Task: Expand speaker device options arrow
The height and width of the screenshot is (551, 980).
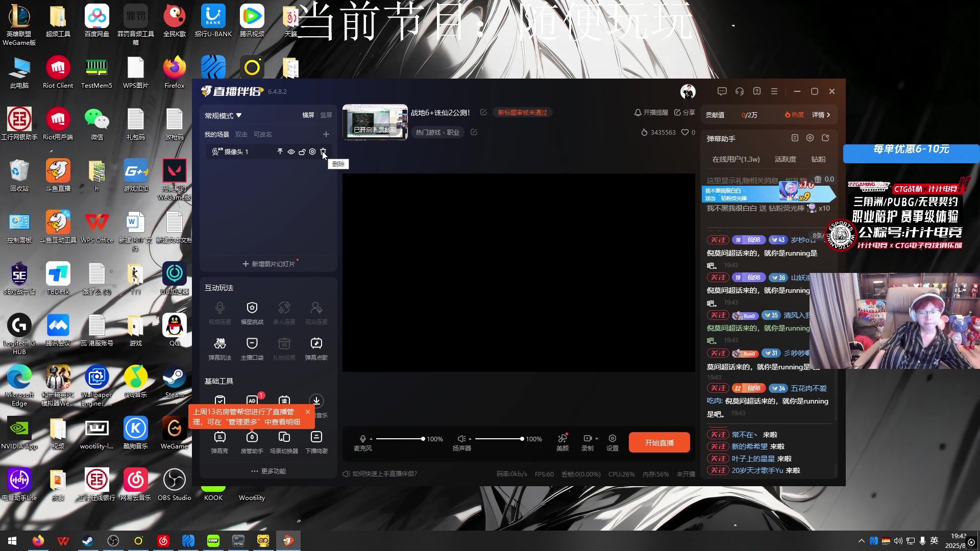Action: pyautogui.click(x=470, y=439)
